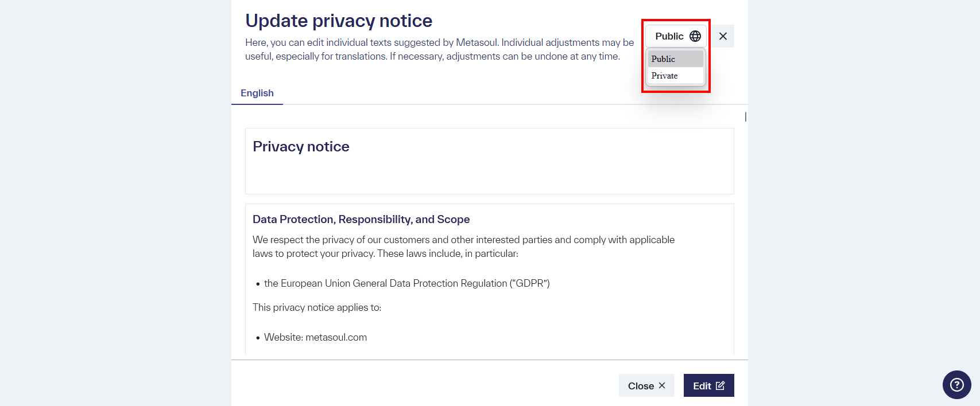Select Public in the visibility dropdown
980x406 pixels.
click(x=675, y=58)
